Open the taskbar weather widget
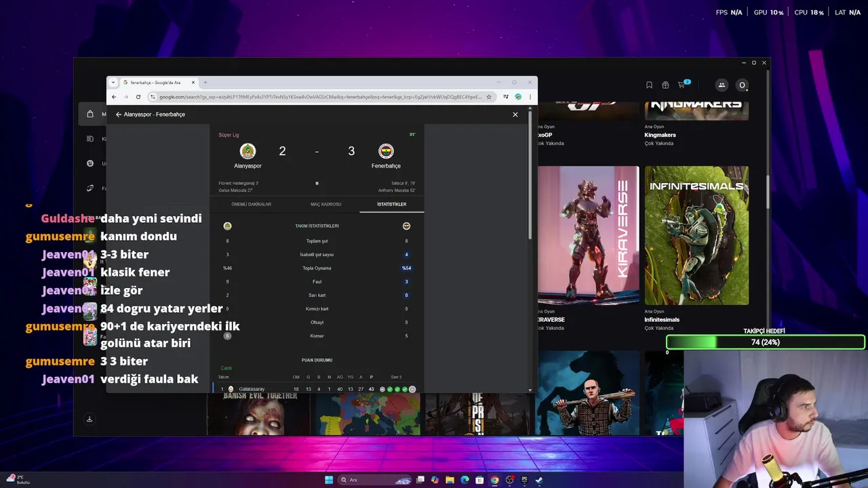This screenshot has width=868, height=488. [19, 479]
